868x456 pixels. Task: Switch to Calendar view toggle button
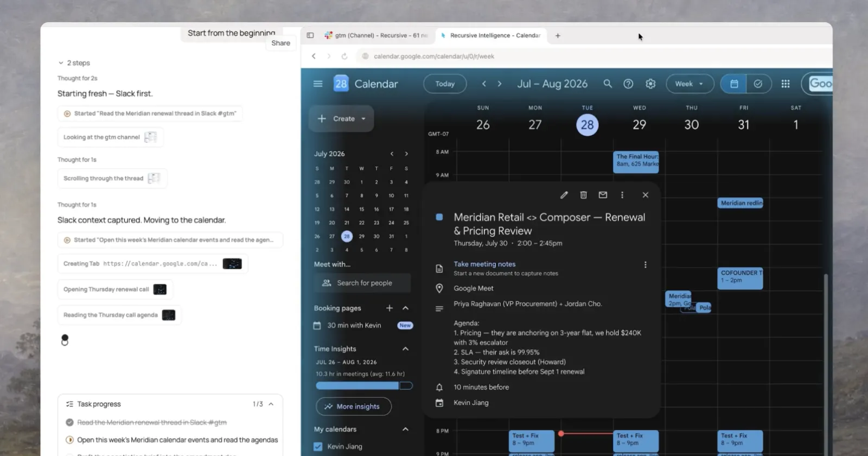tap(734, 84)
